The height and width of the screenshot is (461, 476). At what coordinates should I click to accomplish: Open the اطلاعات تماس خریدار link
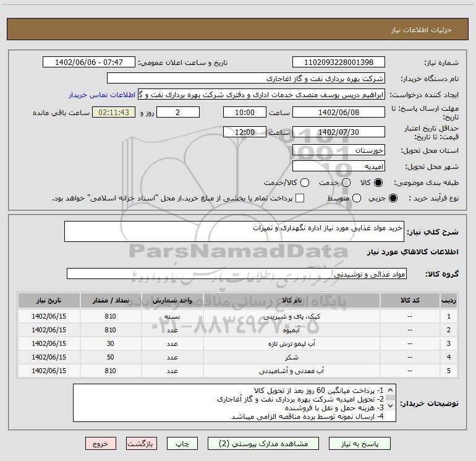pyautogui.click(x=102, y=95)
